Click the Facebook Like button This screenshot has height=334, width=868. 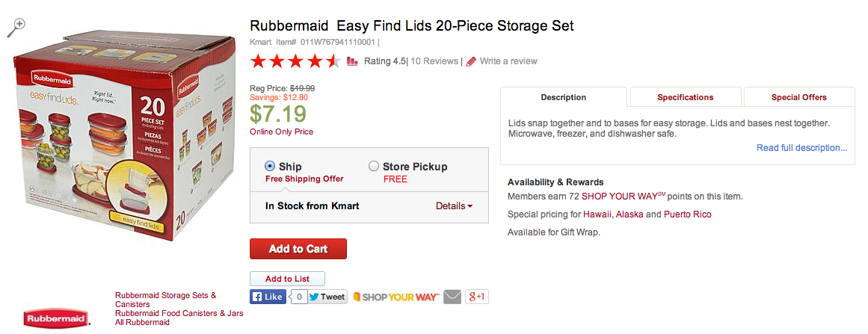tap(268, 297)
